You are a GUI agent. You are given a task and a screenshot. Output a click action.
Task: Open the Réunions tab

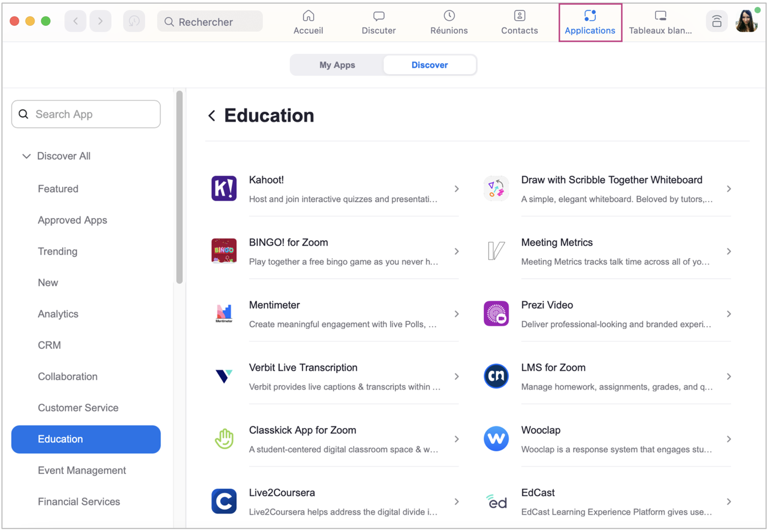coord(449,22)
